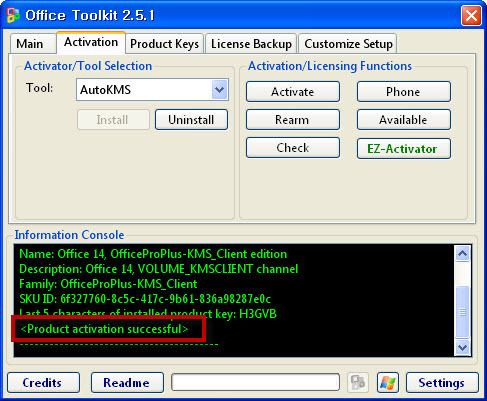Open the Readme button
Viewport: 487px width, 401px height.
pos(127,382)
